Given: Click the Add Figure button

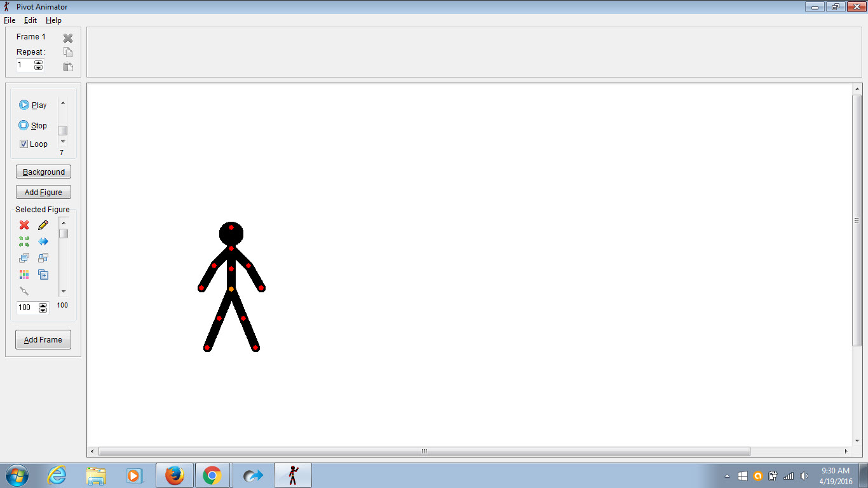Looking at the screenshot, I should pos(43,192).
